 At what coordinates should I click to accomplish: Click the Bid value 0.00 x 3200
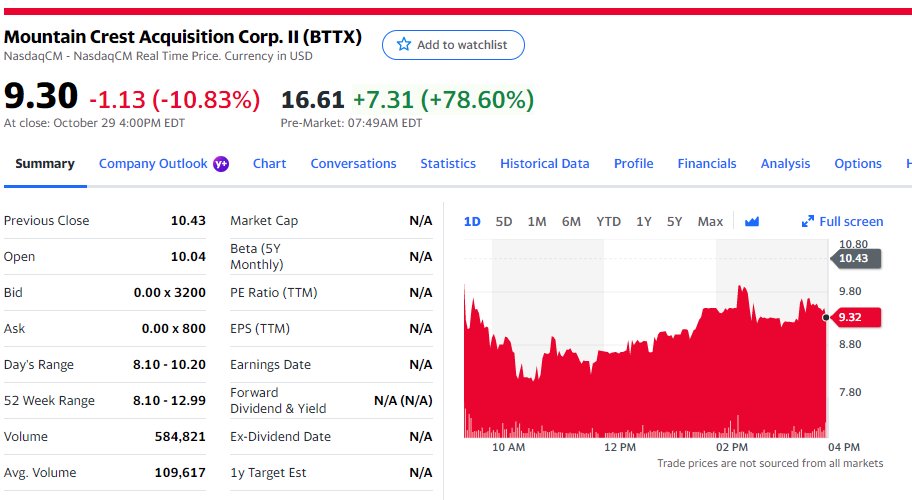[x=169, y=293]
